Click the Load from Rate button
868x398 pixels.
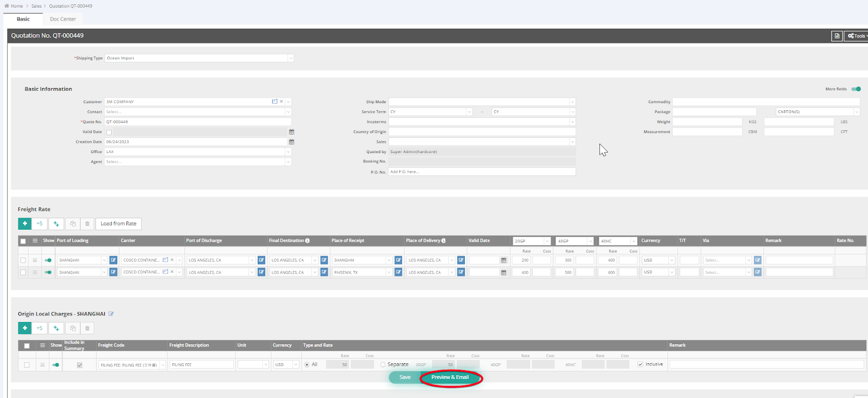118,224
